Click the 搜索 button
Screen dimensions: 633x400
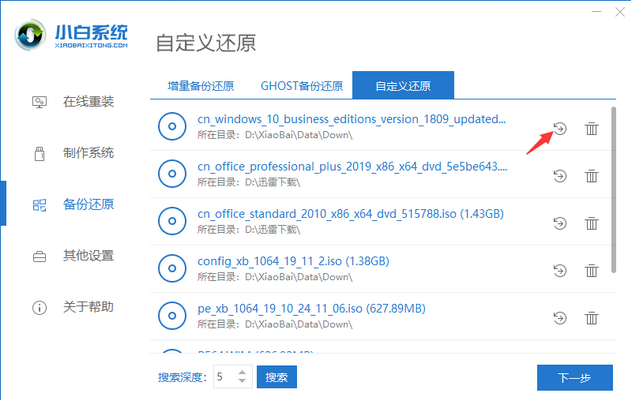277,377
